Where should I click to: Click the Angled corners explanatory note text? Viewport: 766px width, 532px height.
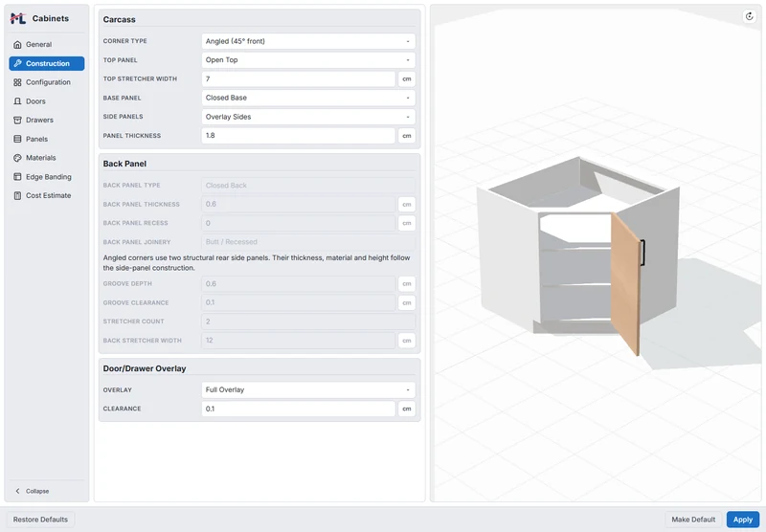[257, 262]
